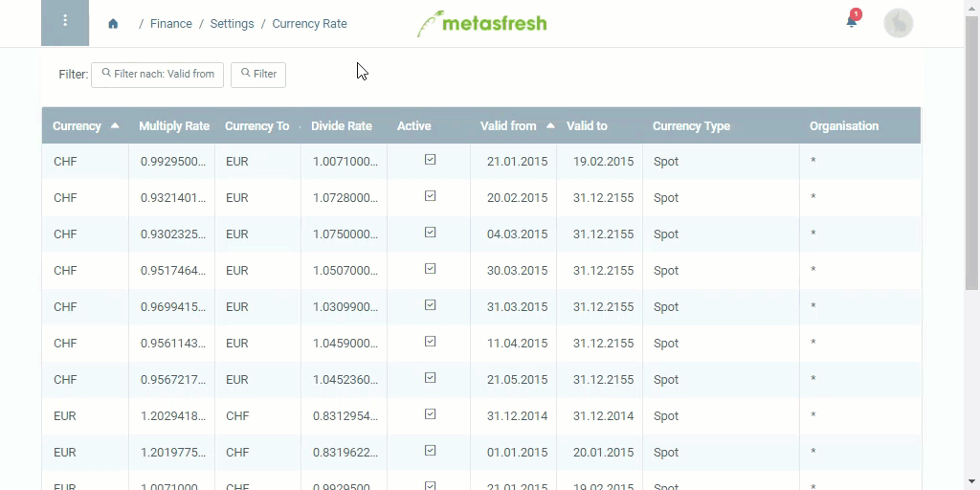This screenshot has width=980, height=490.
Task: Select Valid from date 30.03.2015
Action: pyautogui.click(x=517, y=270)
